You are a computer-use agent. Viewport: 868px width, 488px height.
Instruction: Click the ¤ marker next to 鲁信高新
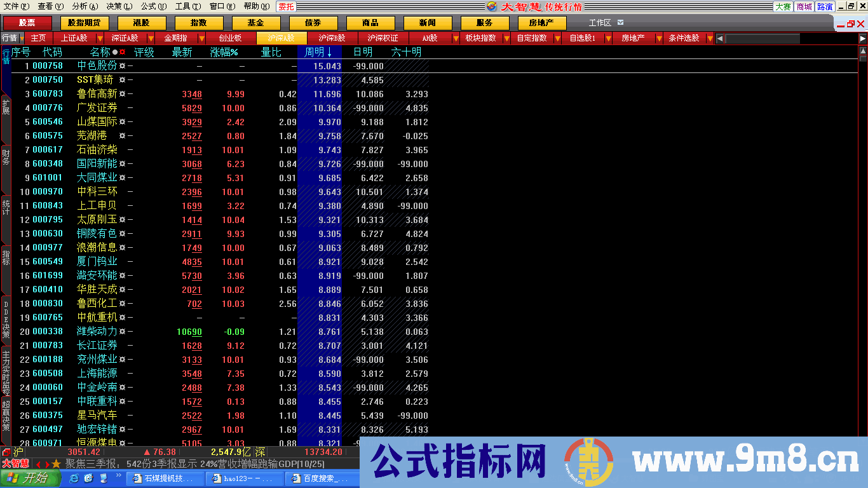(x=123, y=94)
